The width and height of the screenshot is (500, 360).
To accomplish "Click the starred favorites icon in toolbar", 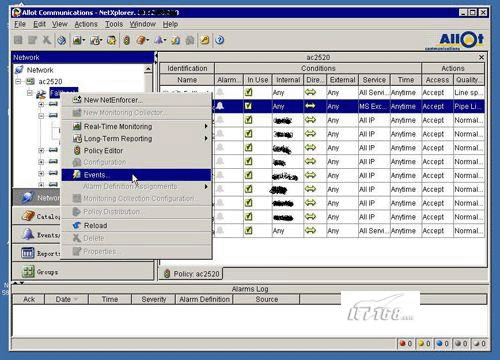I will [112, 40].
